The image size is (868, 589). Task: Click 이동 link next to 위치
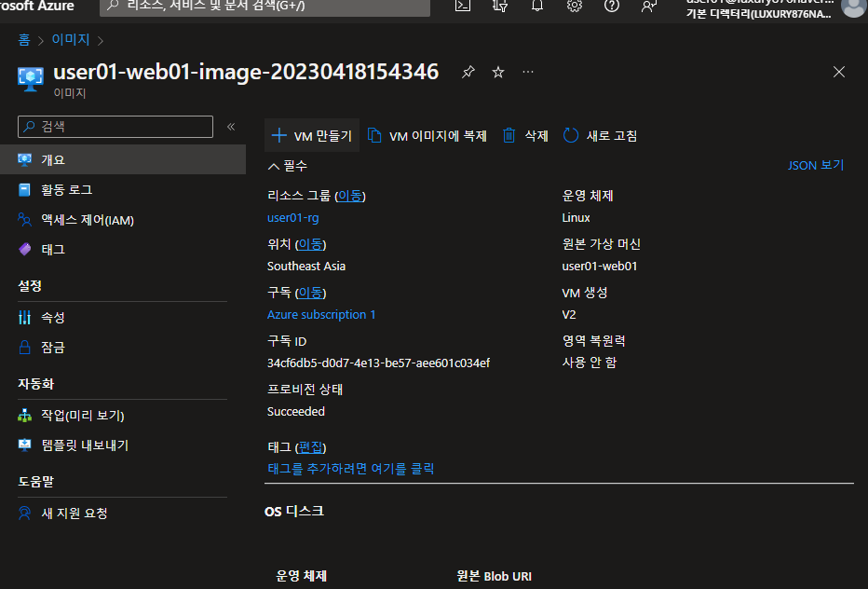pyautogui.click(x=310, y=244)
